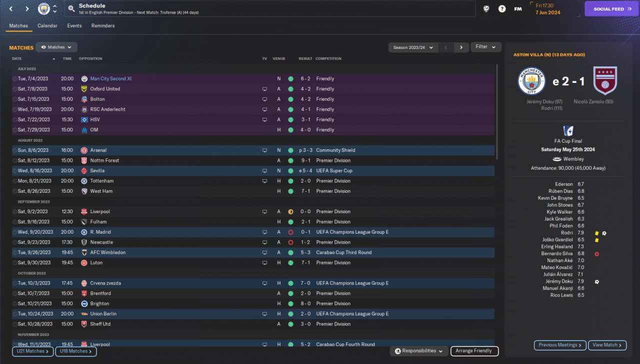The height and width of the screenshot is (364, 640).
Task: Select the Sheff Utd match row
Action: point(253,324)
